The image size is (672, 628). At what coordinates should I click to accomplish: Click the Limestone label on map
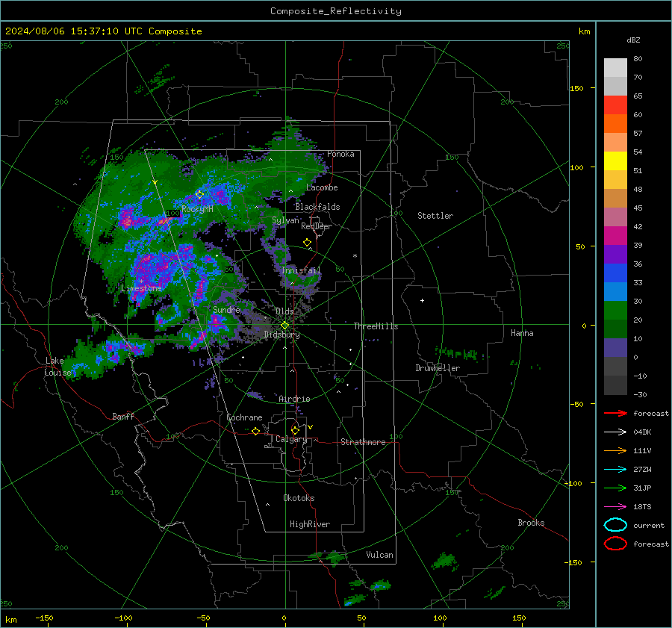point(141,288)
